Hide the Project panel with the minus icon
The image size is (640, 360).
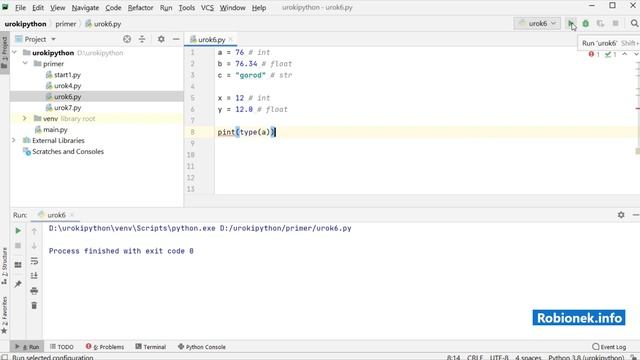[x=176, y=39]
